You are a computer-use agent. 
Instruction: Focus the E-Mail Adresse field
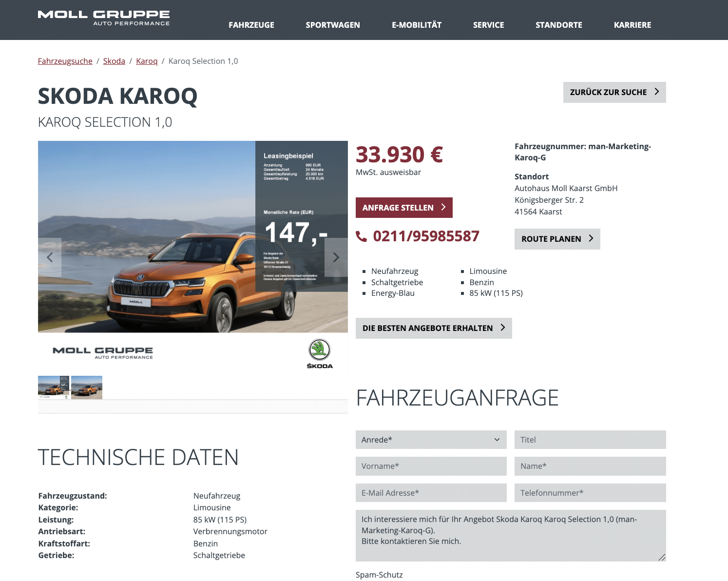431,493
